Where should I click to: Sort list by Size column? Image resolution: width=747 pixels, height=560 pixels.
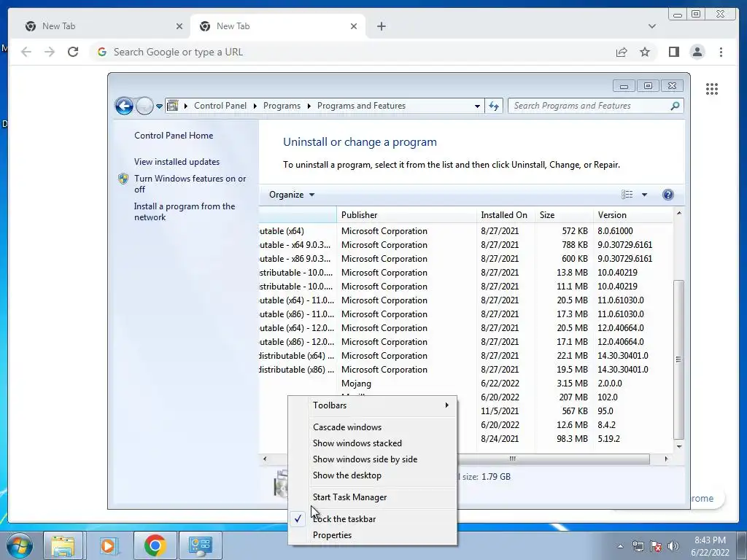click(564, 215)
